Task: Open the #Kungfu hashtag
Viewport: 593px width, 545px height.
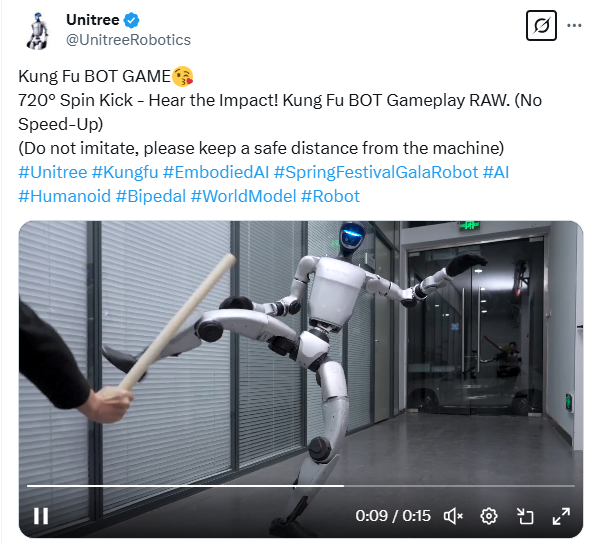Action: (x=125, y=172)
